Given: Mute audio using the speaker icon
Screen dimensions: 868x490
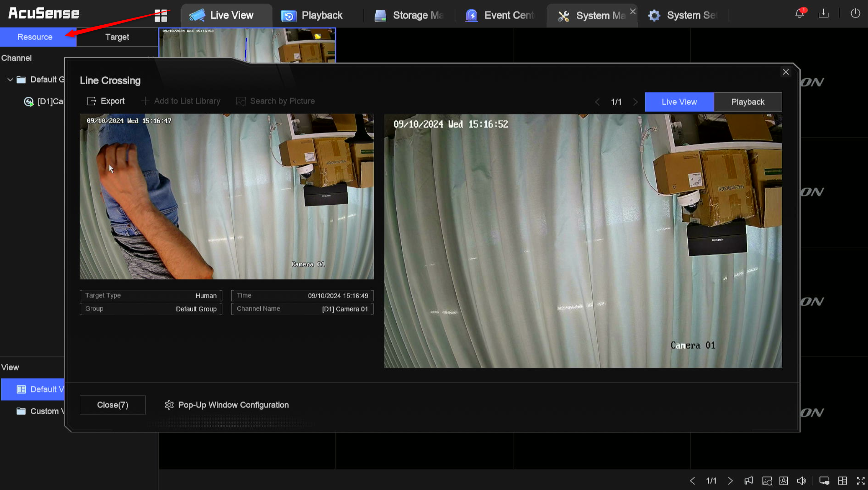Looking at the screenshot, I should tap(802, 480).
